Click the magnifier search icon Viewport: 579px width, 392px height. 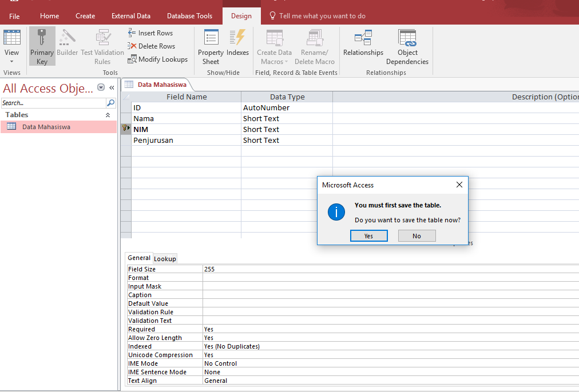(110, 103)
